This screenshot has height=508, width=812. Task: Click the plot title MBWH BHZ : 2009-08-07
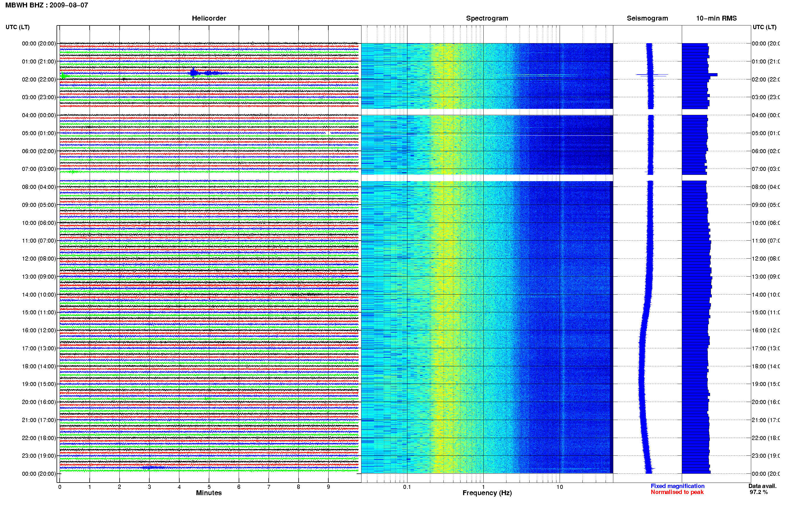(47, 5)
